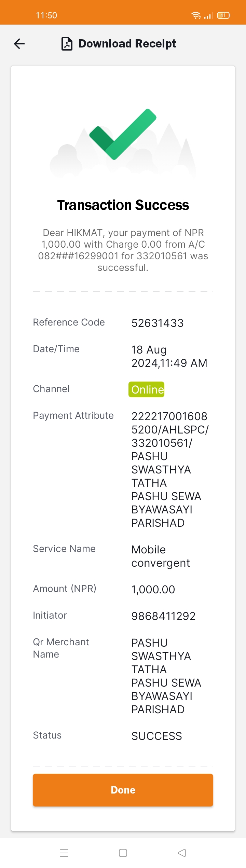Tap the Download Receipt label

click(127, 44)
